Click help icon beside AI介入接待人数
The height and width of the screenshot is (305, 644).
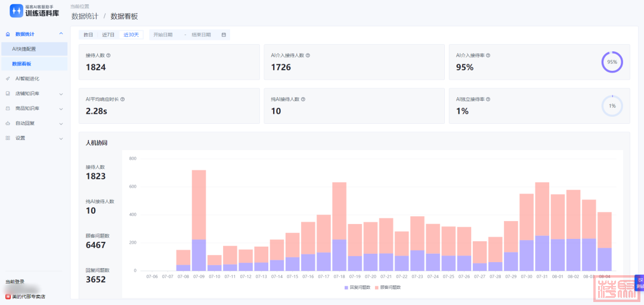308,55
